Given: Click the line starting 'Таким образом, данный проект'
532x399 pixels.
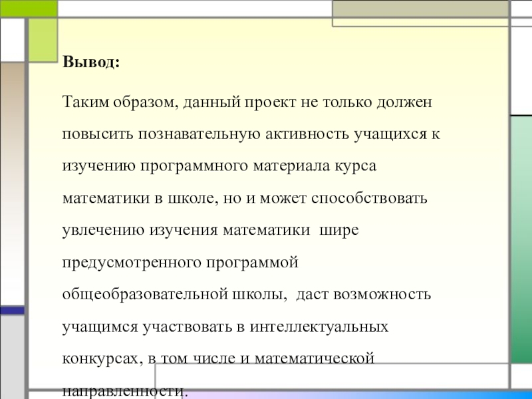Looking at the screenshot, I should click(x=247, y=102).
